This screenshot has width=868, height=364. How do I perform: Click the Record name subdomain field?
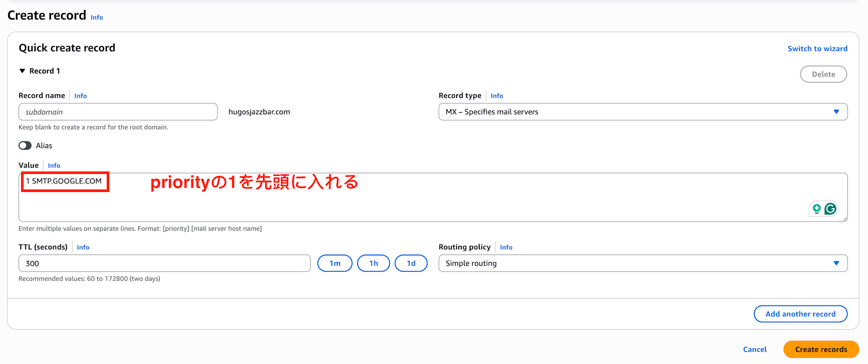tap(118, 112)
